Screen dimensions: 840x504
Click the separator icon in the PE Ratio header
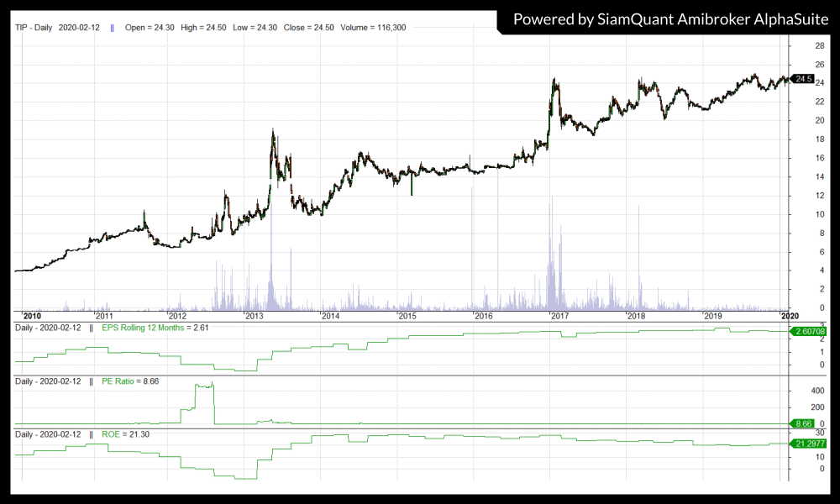(91, 381)
